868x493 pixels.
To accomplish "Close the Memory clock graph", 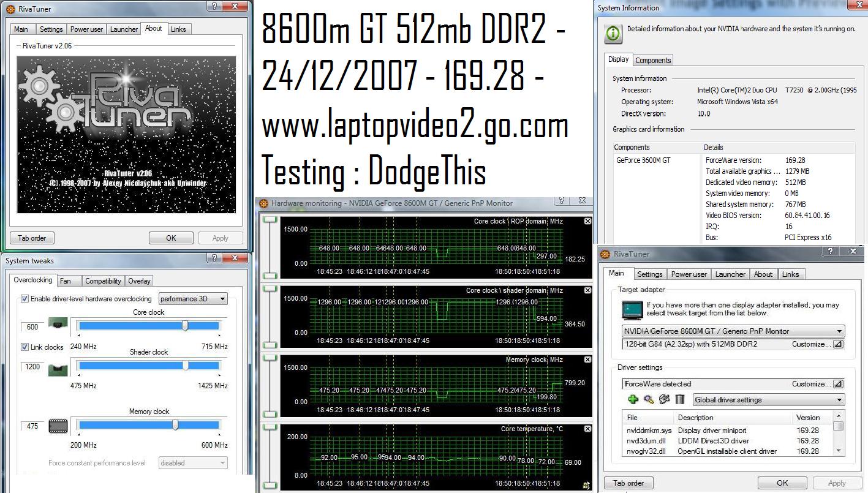I will tap(587, 359).
